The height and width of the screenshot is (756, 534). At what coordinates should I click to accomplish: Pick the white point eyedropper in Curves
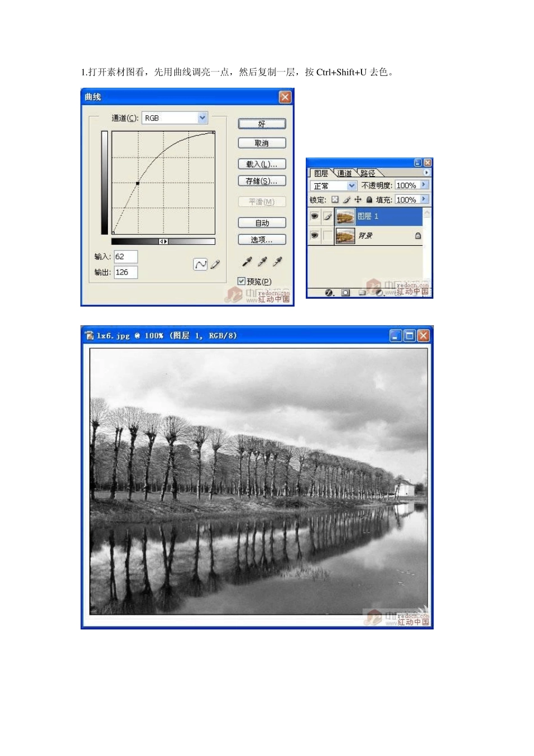(277, 262)
